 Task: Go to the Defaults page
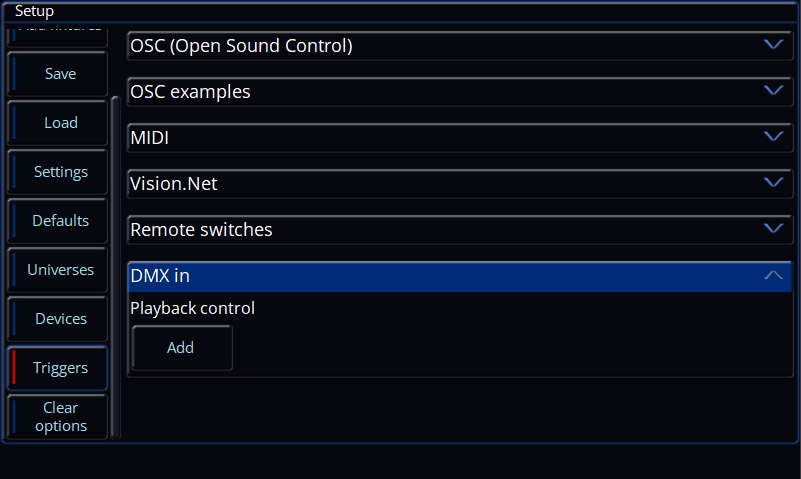click(58, 221)
